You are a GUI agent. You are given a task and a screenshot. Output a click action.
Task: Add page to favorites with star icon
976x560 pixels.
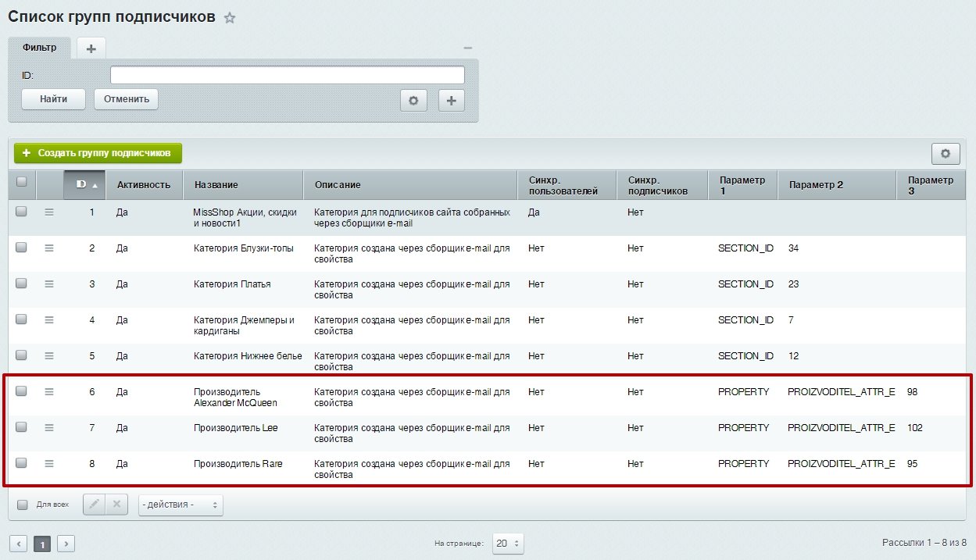coord(230,18)
